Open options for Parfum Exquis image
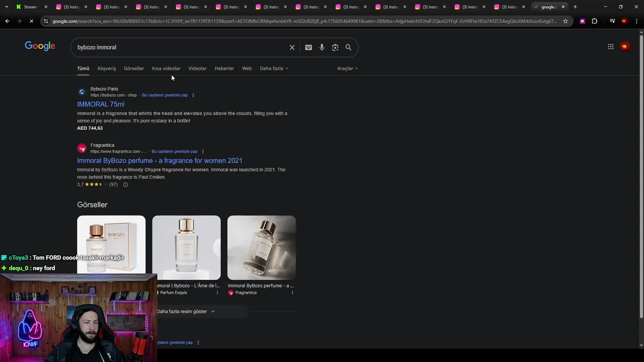644x362 pixels. tap(217, 293)
